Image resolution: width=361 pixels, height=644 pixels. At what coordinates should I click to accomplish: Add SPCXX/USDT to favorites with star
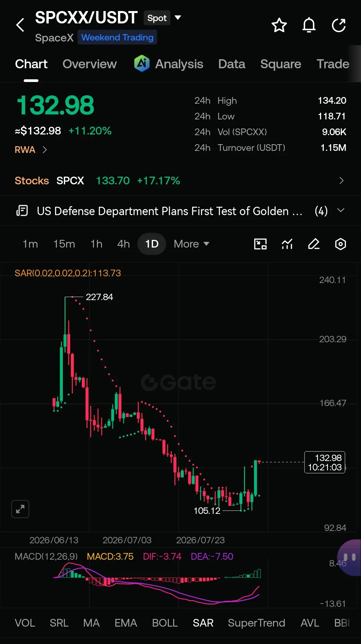[x=279, y=25]
